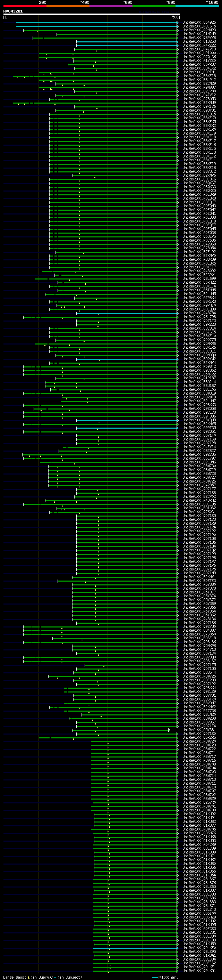The width and height of the screenshot is (222, 980).
Task: Select label UniRef100_C8YQU9
Action: (199, 420)
